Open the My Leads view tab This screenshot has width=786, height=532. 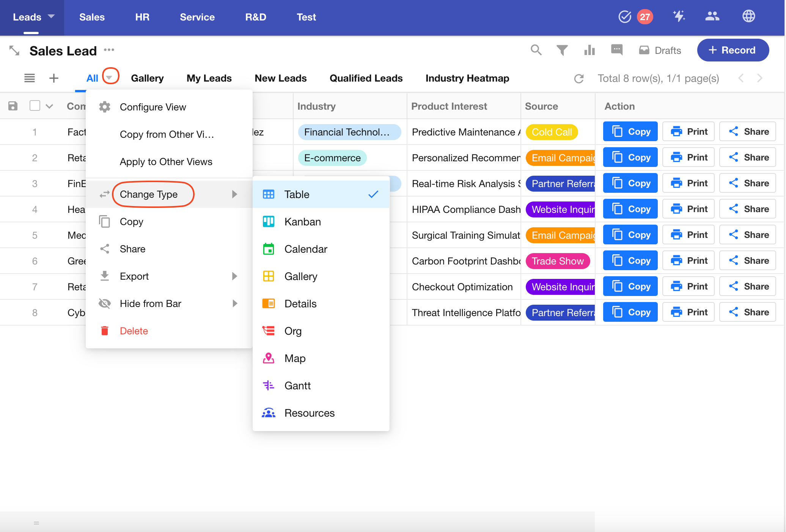pos(209,78)
